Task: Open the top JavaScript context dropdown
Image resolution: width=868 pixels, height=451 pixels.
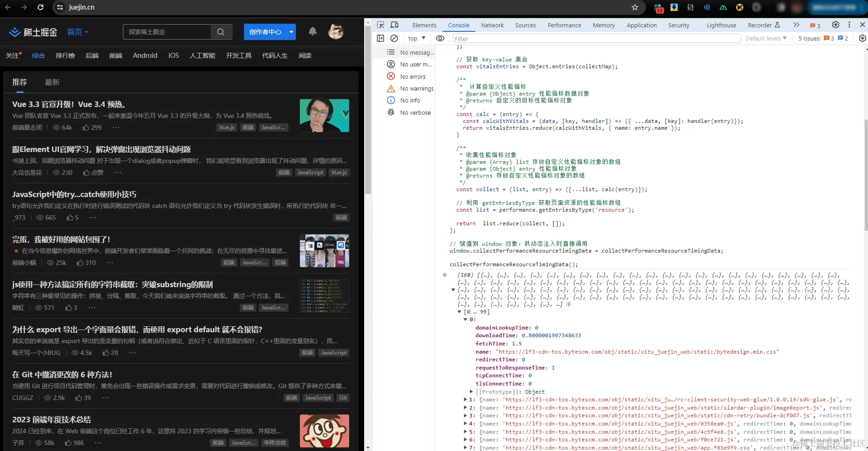Action: [417, 38]
